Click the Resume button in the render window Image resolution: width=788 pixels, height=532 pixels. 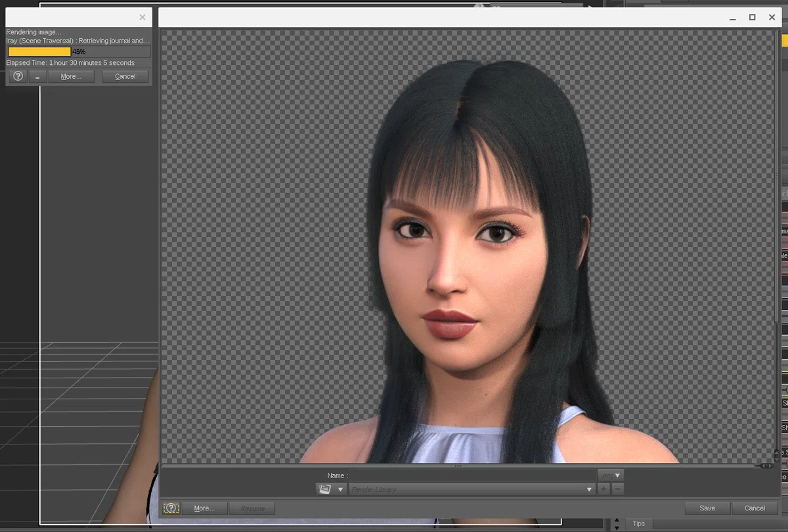[x=252, y=508]
